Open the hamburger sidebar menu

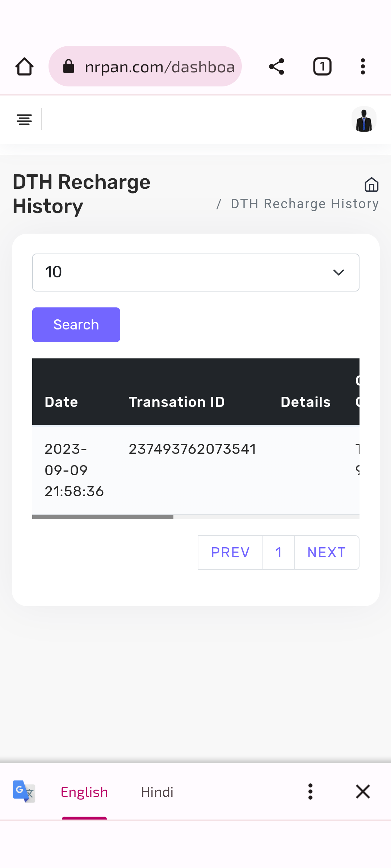[24, 119]
